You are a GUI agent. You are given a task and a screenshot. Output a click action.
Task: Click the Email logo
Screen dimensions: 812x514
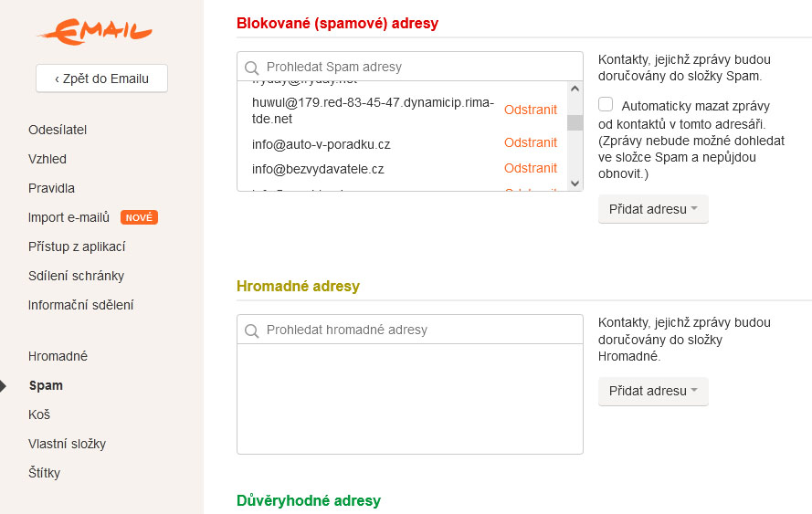pos(94,34)
